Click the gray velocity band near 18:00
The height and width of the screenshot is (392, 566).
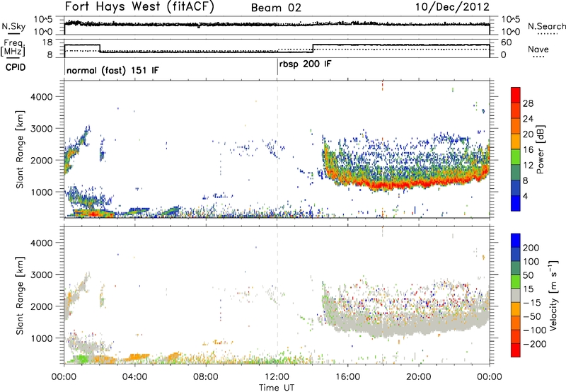tap(383, 327)
